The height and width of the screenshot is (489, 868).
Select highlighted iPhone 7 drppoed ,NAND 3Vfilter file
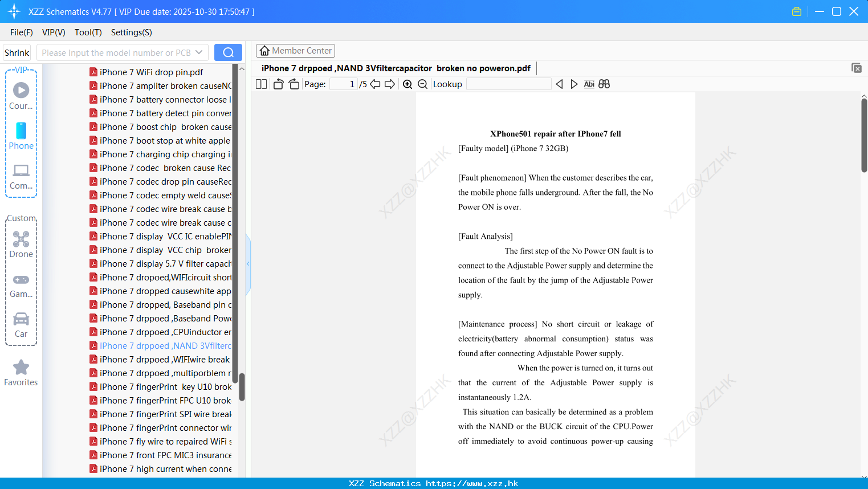pyautogui.click(x=160, y=346)
